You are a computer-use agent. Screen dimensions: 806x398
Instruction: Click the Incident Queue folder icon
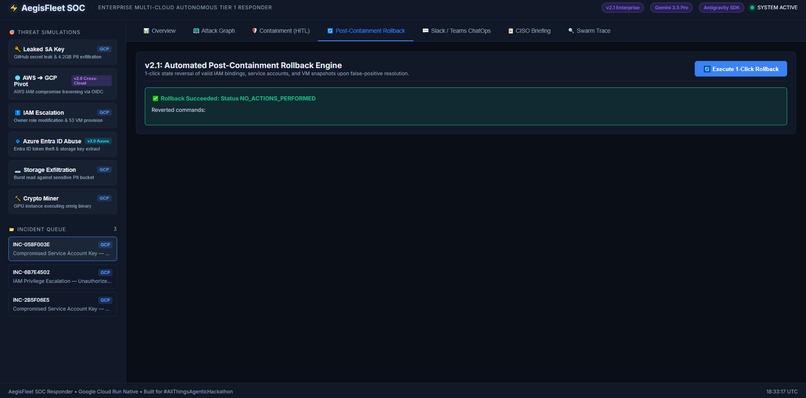coord(12,229)
